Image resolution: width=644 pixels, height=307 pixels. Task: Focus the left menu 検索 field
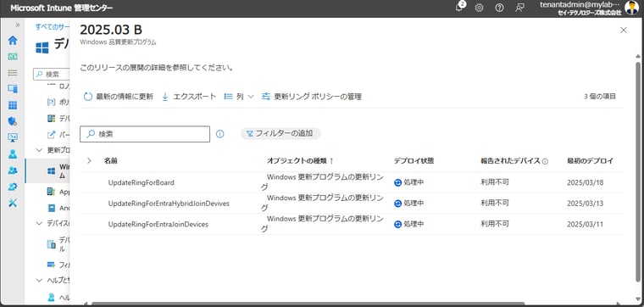(x=52, y=75)
